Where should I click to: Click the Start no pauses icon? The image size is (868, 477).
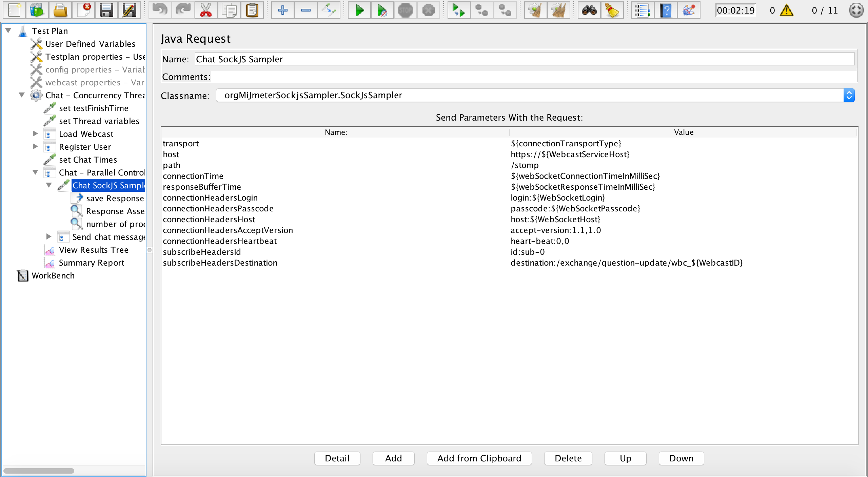pyautogui.click(x=382, y=11)
